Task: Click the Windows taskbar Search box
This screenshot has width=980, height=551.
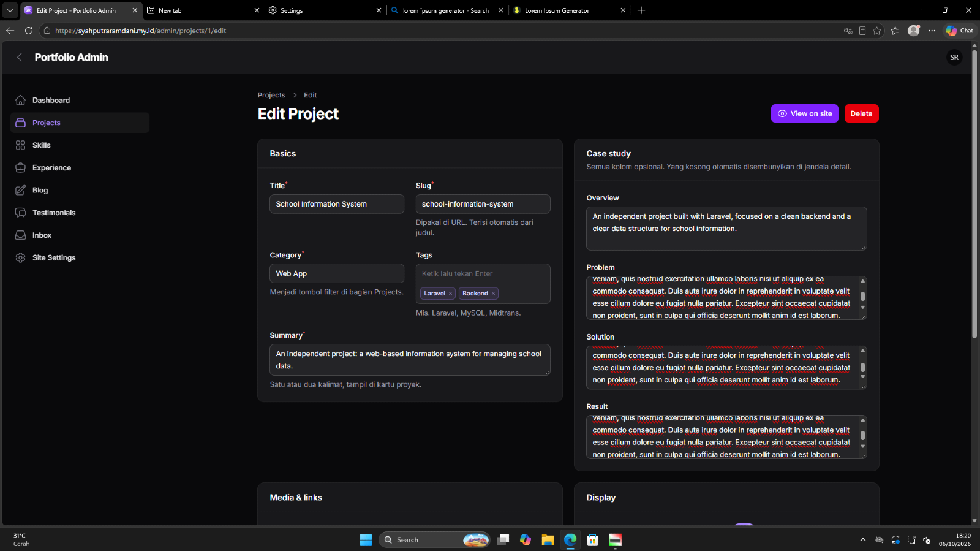Action: click(x=435, y=540)
